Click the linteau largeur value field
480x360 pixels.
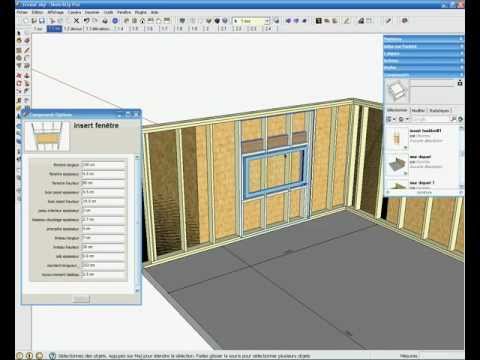pyautogui.click(x=103, y=238)
